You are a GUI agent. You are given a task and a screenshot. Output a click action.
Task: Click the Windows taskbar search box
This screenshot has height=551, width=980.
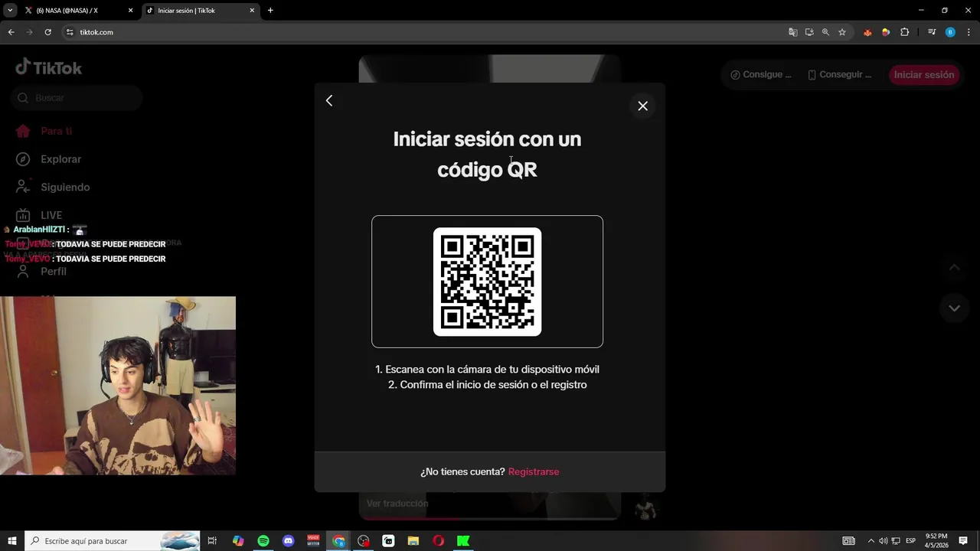point(113,541)
